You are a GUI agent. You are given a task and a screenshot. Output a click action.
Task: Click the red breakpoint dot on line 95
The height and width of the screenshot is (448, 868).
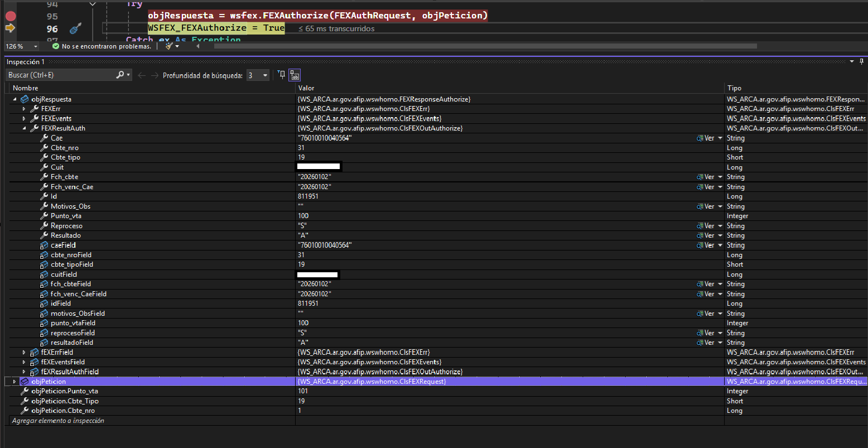10,16
